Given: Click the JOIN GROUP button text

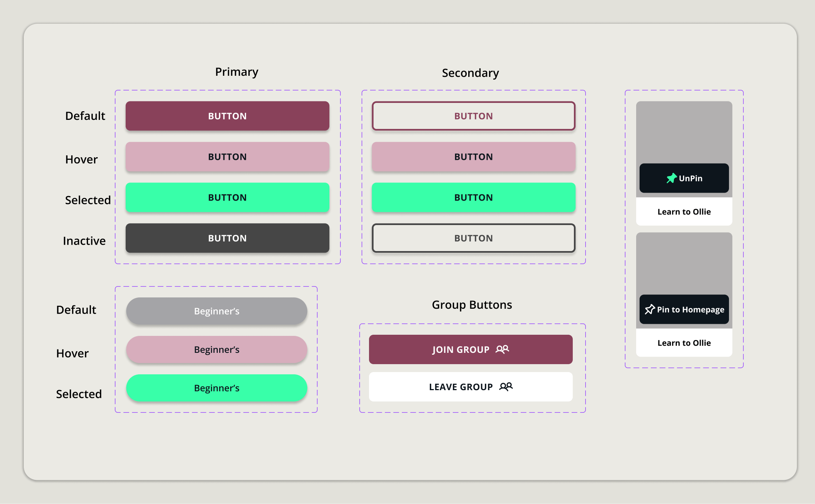Looking at the screenshot, I should pyautogui.click(x=461, y=350).
